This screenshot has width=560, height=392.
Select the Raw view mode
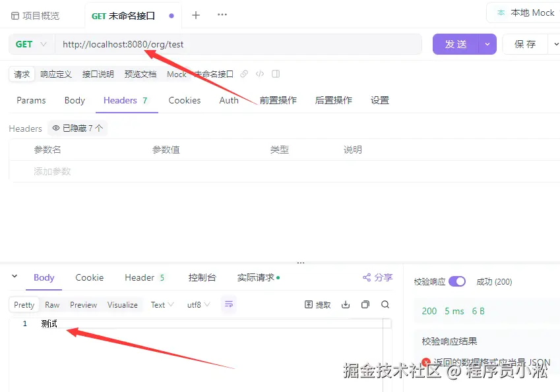click(x=52, y=305)
